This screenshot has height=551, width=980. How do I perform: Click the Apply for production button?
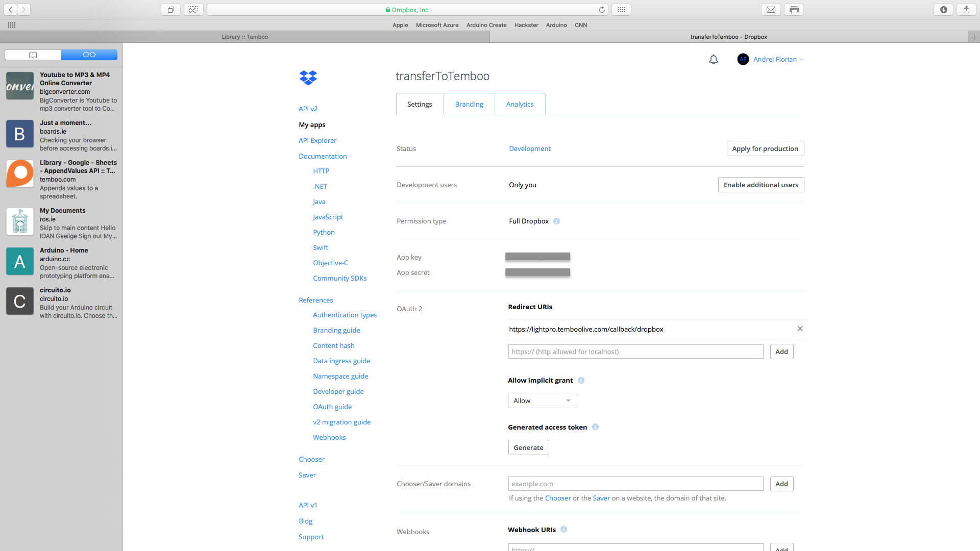click(x=765, y=148)
